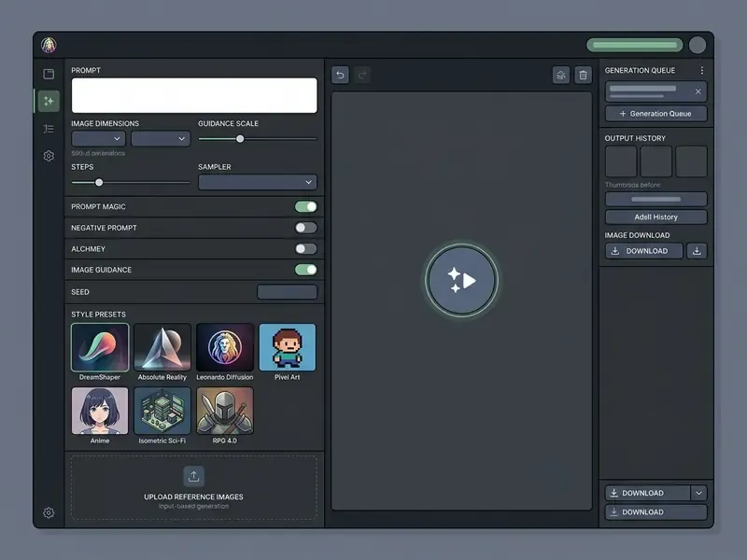Open Generation Queue three-dot menu
Screen dimensions: 747x560
(702, 70)
